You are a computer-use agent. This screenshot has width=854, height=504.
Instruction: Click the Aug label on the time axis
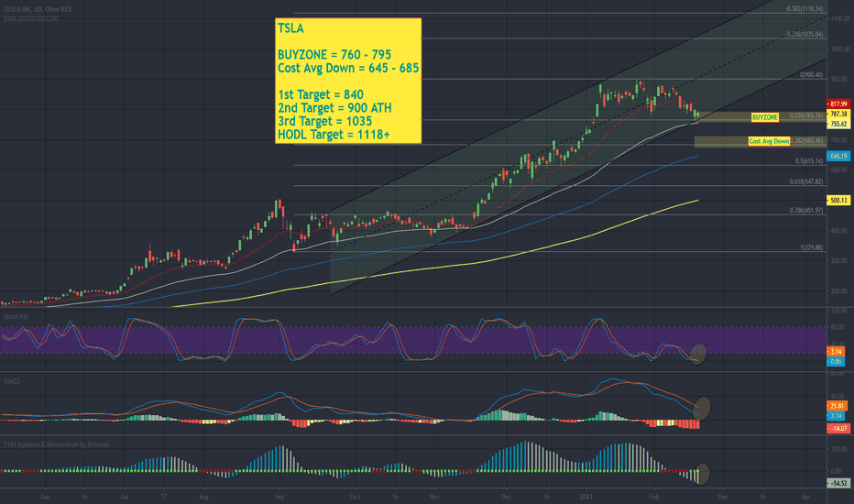coord(203,497)
